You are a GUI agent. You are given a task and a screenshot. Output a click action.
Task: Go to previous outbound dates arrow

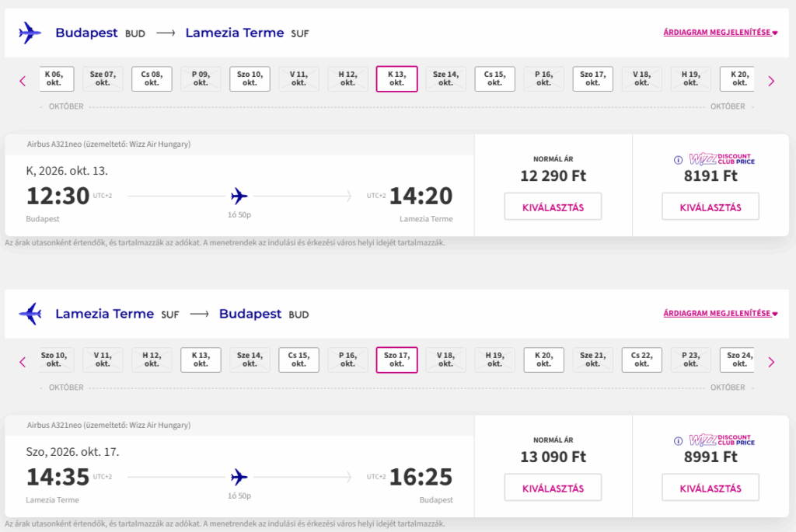pos(23,80)
